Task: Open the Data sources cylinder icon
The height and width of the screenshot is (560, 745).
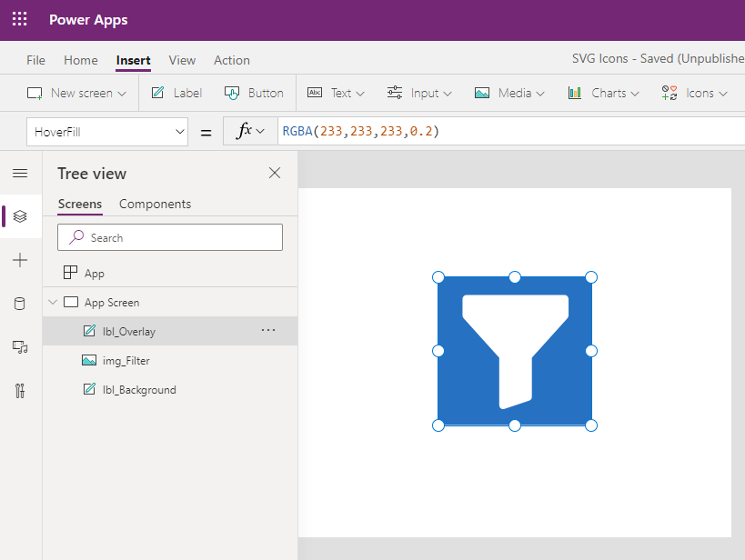Action: 20,304
